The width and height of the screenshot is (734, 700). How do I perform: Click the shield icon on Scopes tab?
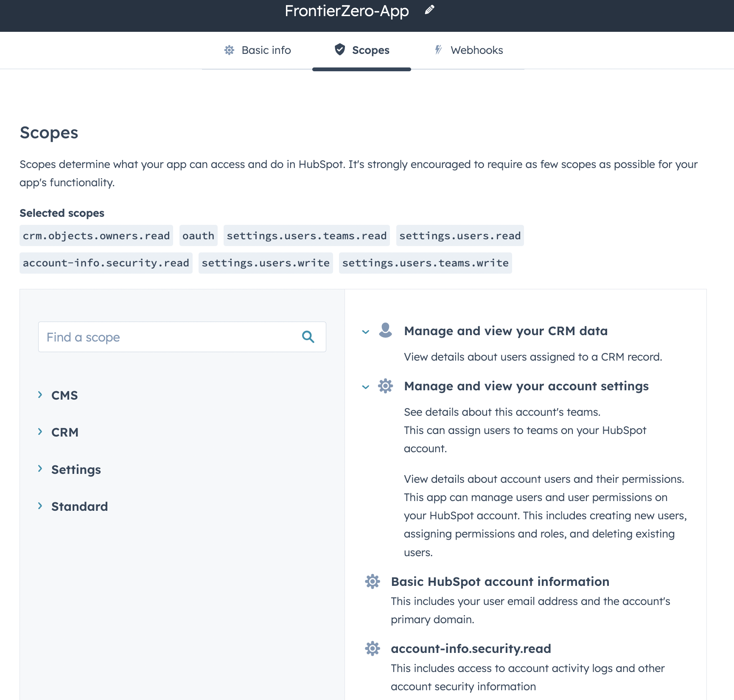pyautogui.click(x=340, y=50)
